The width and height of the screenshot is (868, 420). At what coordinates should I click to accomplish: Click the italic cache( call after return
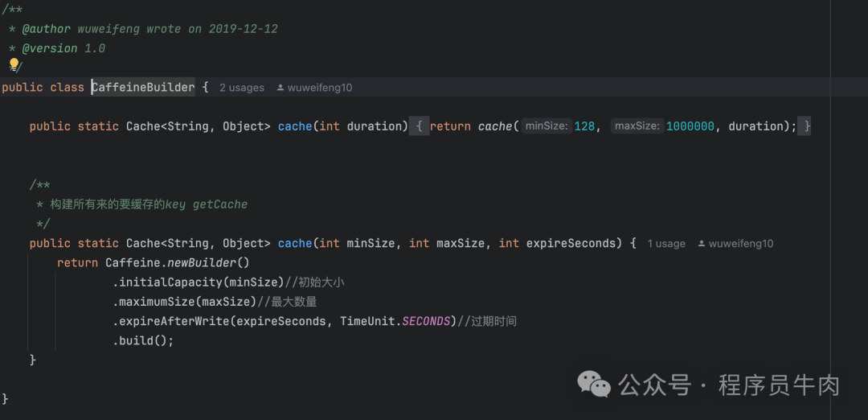click(498, 126)
